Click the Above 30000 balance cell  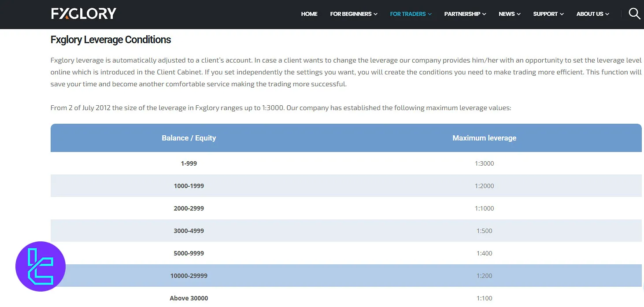(189, 298)
